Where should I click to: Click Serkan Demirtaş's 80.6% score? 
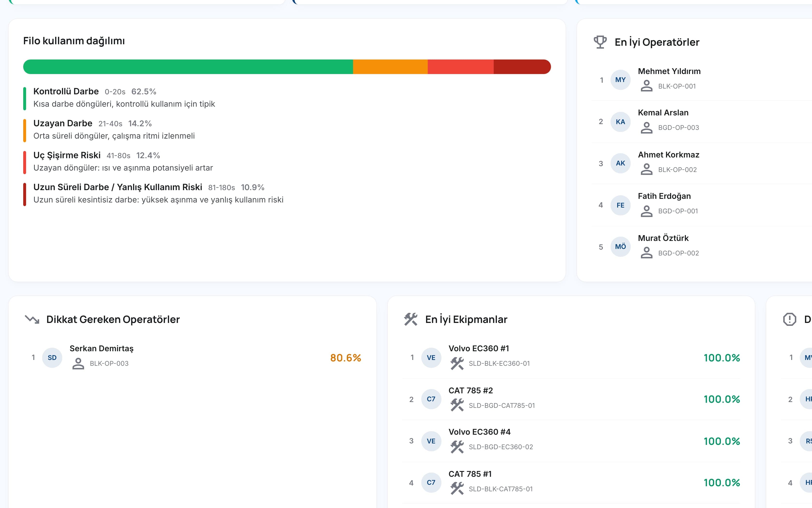346,358
